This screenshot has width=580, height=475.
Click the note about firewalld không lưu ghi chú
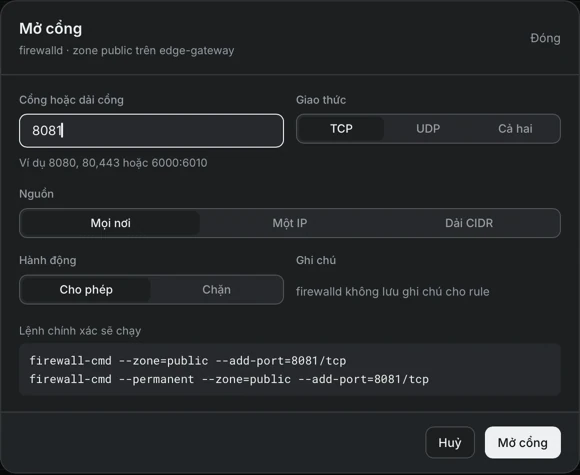pos(392,292)
